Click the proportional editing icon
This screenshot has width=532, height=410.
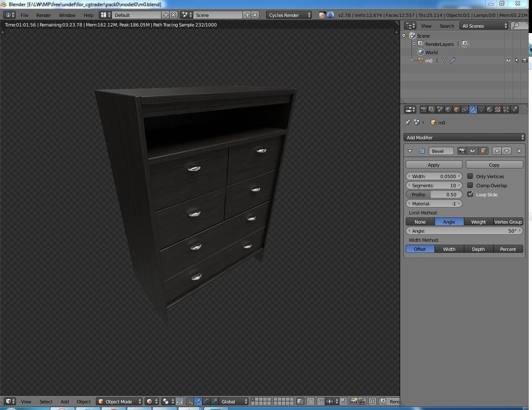click(311, 401)
